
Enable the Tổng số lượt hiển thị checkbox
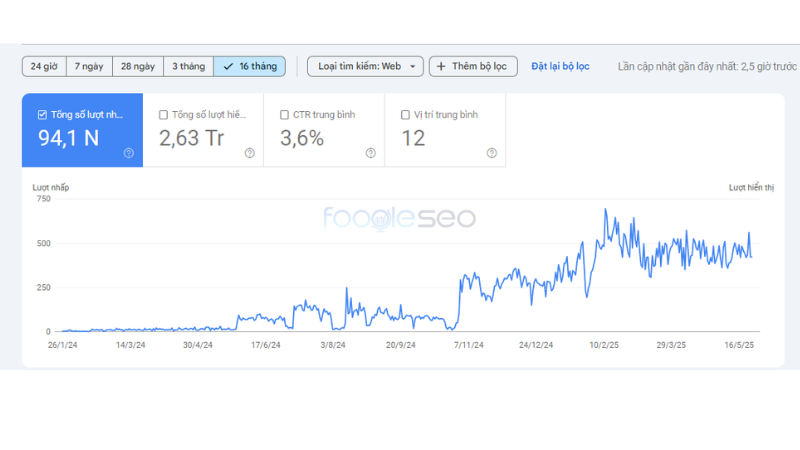pos(164,115)
